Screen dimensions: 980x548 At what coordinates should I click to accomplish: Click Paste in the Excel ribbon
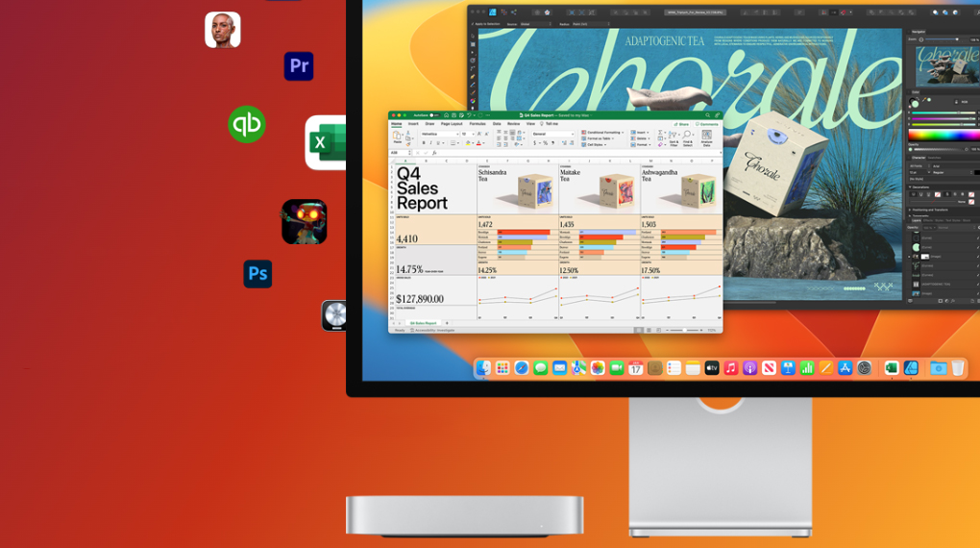pyautogui.click(x=398, y=137)
